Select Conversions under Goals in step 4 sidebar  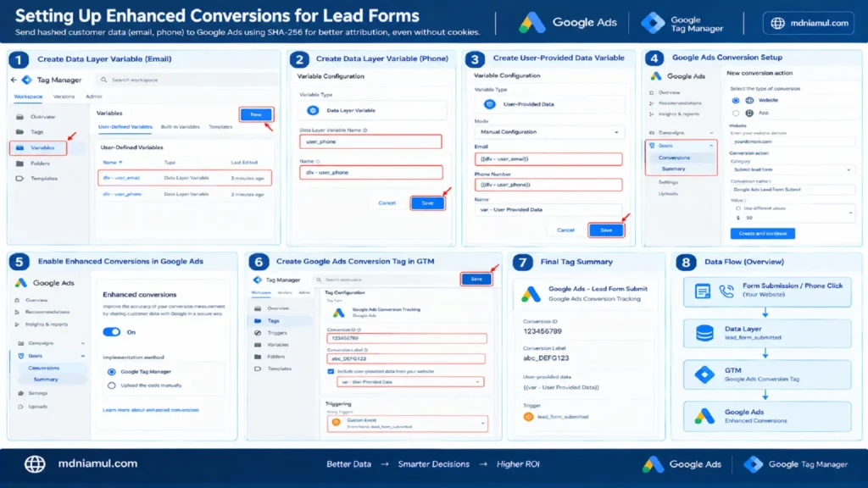[x=674, y=158]
